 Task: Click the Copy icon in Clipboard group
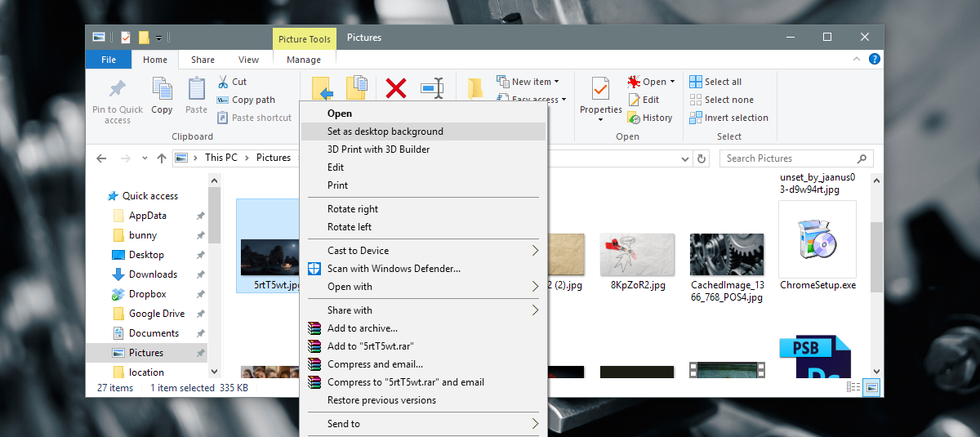point(162,89)
